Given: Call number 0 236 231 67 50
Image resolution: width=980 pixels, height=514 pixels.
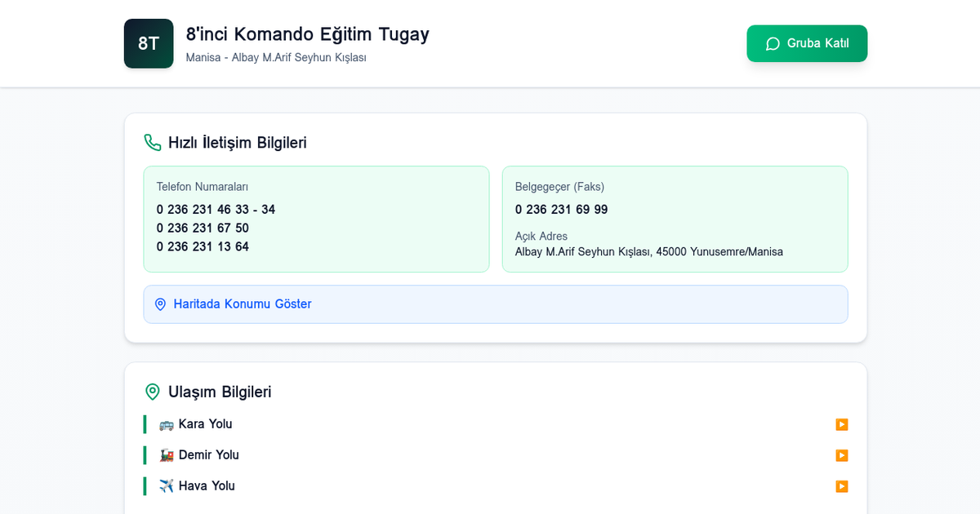Looking at the screenshot, I should (203, 228).
